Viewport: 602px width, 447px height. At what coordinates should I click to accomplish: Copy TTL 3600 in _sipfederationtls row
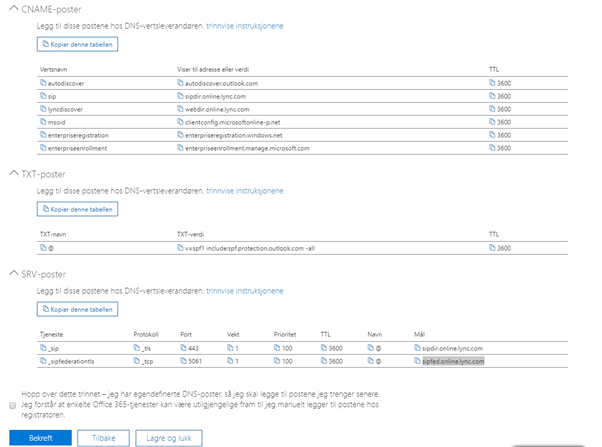pyautogui.click(x=324, y=361)
